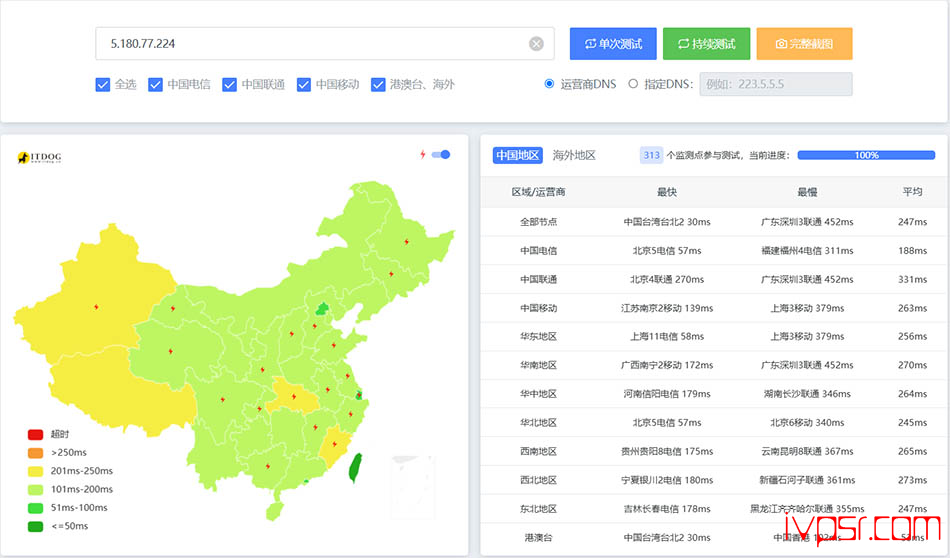Click 福建福州4电信 311ms cell
950x558 pixels.
point(807,251)
